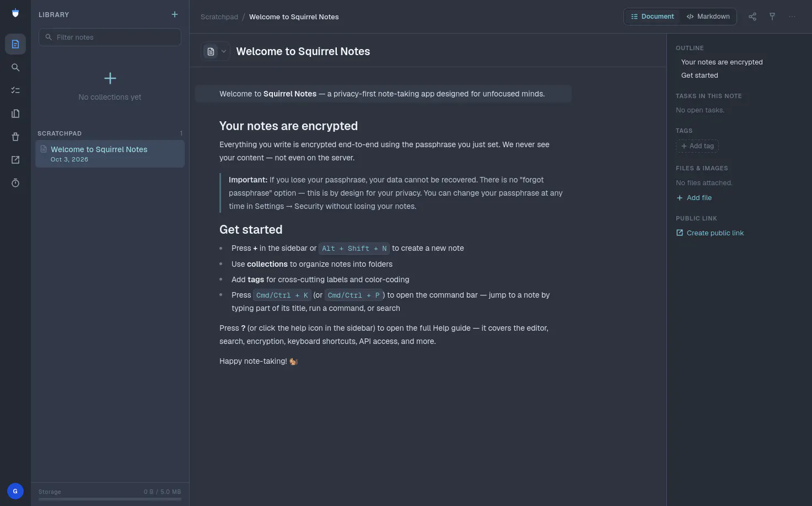This screenshot has width=812, height=506.
Task: Select the Welcome to Squirrel Notes note in the list
Action: pyautogui.click(x=110, y=154)
